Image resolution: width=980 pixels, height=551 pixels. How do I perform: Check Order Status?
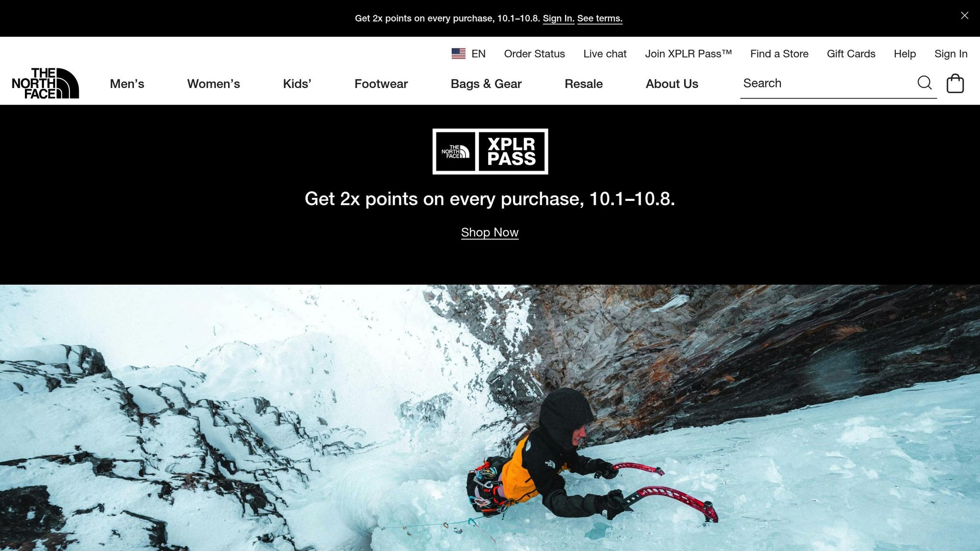534,54
